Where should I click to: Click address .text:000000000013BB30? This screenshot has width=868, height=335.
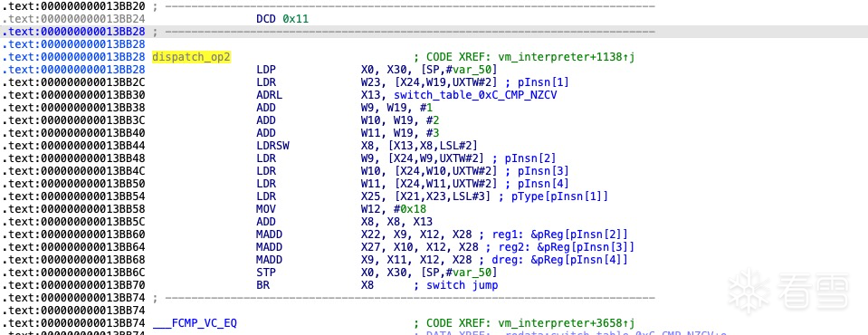(73, 95)
